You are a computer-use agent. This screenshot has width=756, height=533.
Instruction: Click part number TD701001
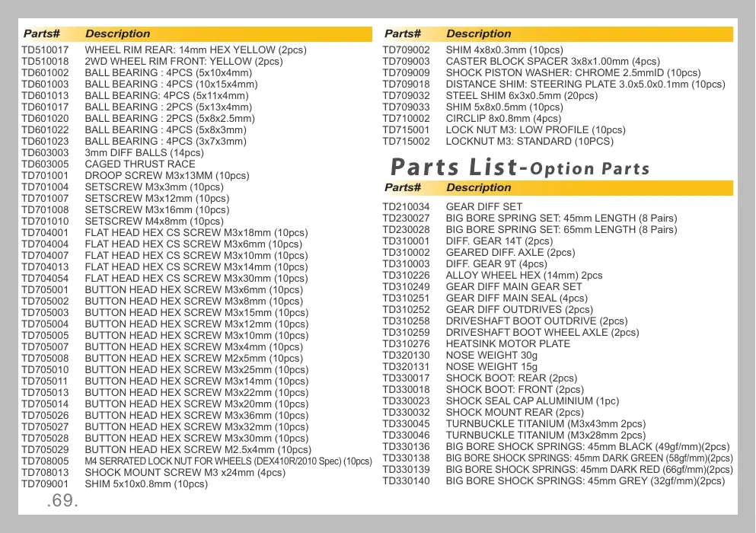pyautogui.click(x=45, y=176)
